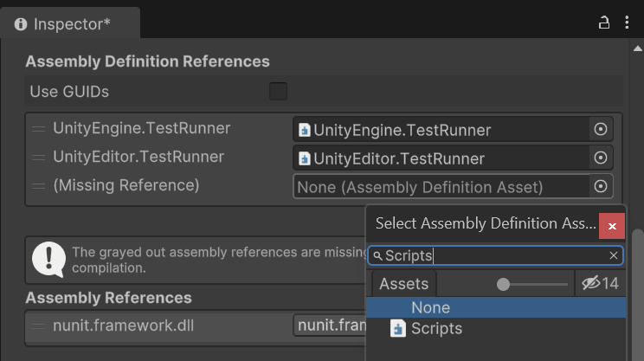
Task: Click the Select Assembly Definition Ass... picker title
Action: pyautogui.click(x=486, y=223)
